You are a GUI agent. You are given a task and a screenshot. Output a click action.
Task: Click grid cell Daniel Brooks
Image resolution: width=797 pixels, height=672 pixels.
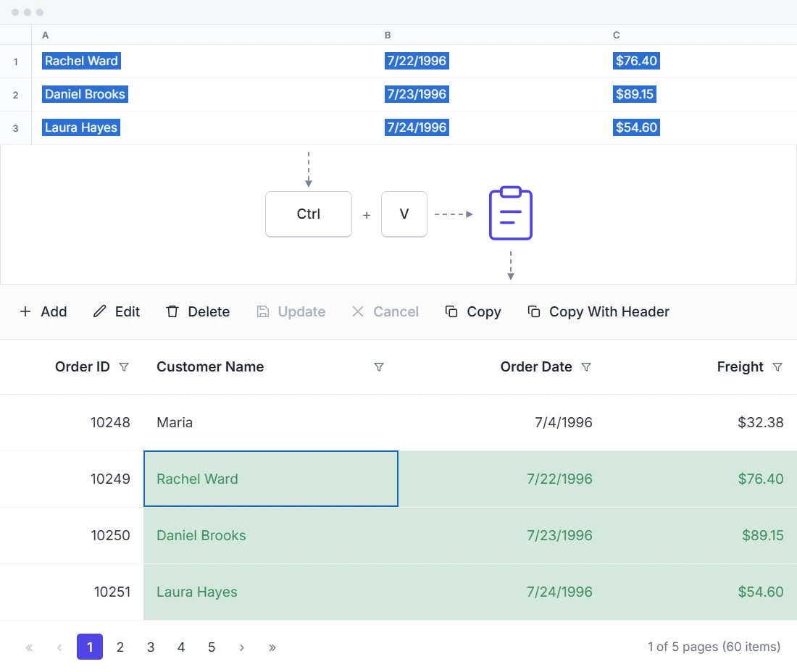[271, 535]
